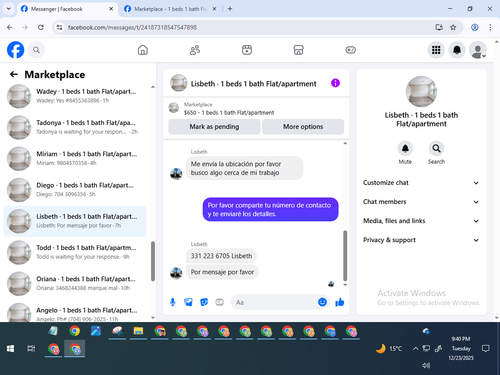Open Angelo conversation in the list
500x375 pixels.
(x=75, y=313)
